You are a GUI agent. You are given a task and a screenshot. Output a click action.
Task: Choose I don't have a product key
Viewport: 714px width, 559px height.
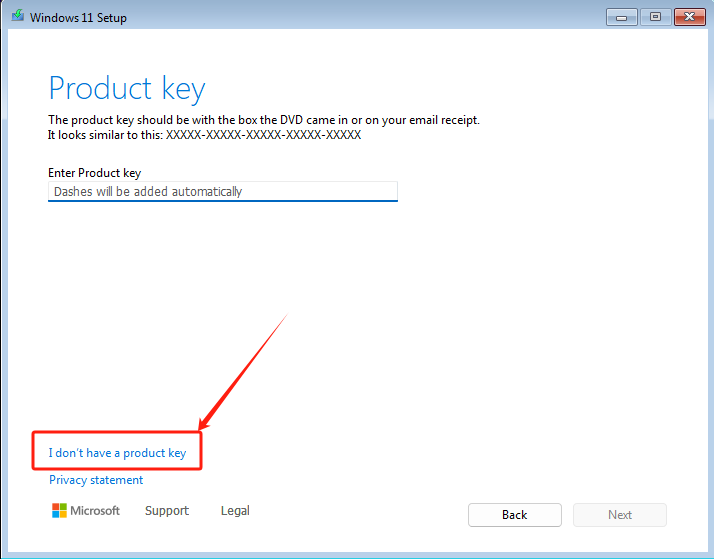coord(117,453)
